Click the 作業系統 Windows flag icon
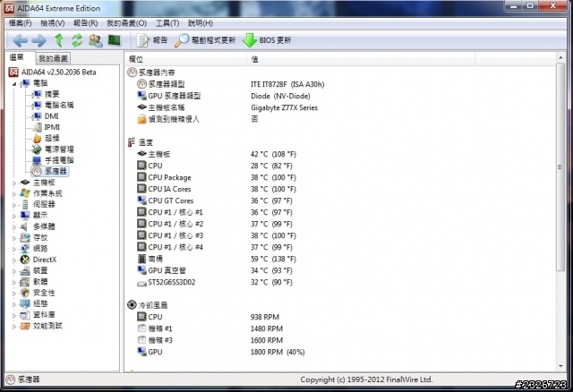Viewport: 573px width, 392px height. point(25,193)
